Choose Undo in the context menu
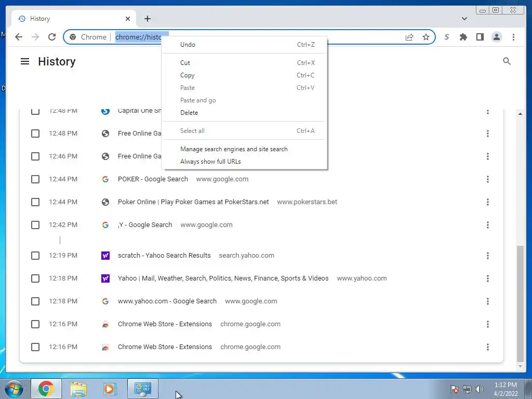This screenshot has height=399, width=532. tap(244, 45)
